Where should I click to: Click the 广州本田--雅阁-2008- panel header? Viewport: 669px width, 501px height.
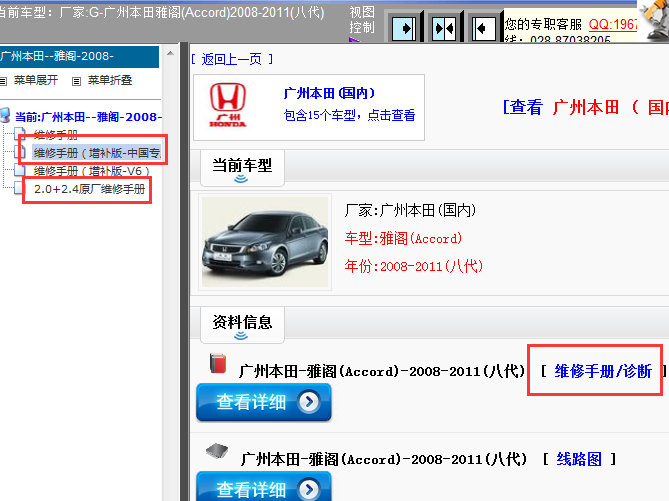pyautogui.click(x=79, y=56)
